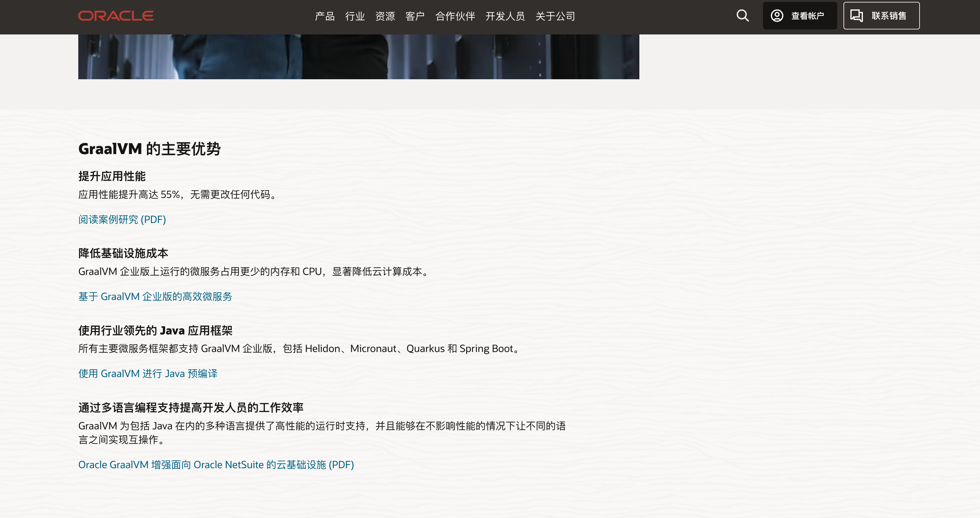Open 基于 GraalVM 企业版的高效微服务 link
The height and width of the screenshot is (518, 980).
[155, 297]
